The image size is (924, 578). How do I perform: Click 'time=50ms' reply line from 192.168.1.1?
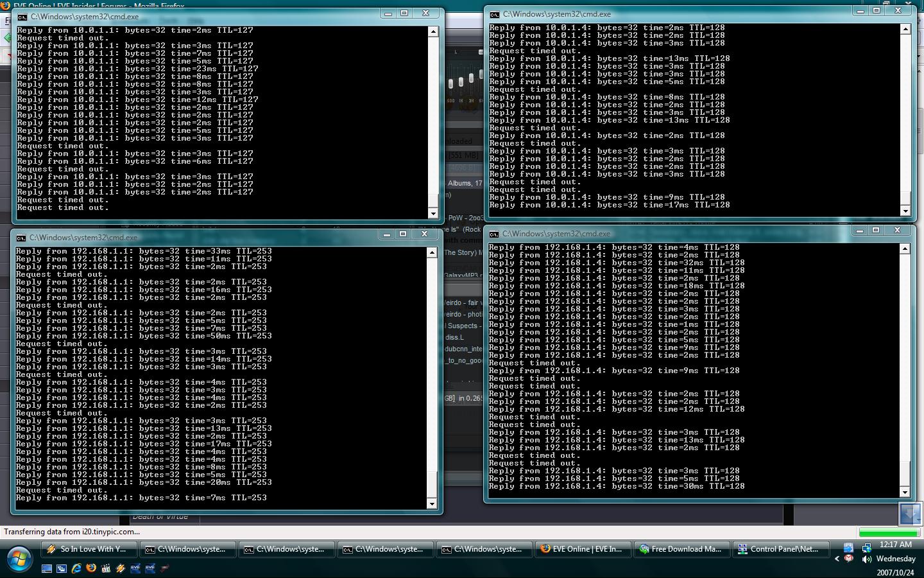(144, 336)
